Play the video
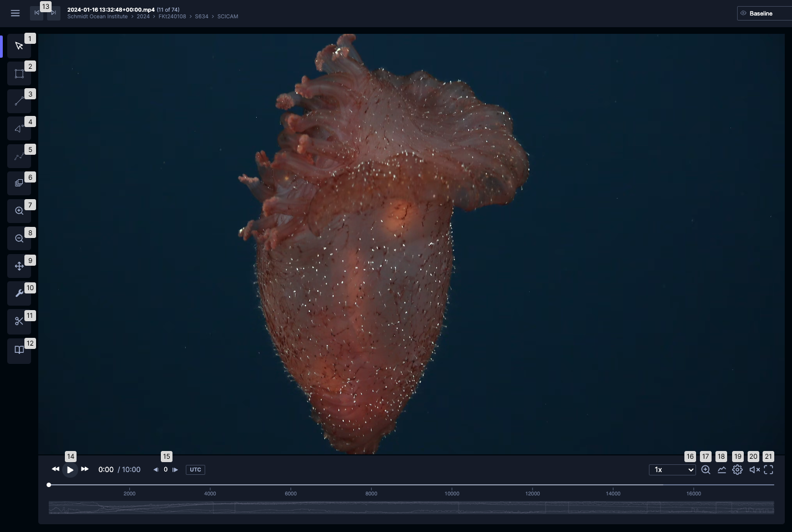The image size is (792, 532). [x=70, y=470]
